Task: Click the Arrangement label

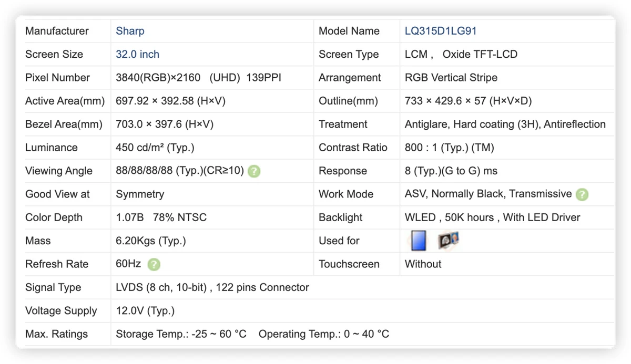Action: point(350,78)
